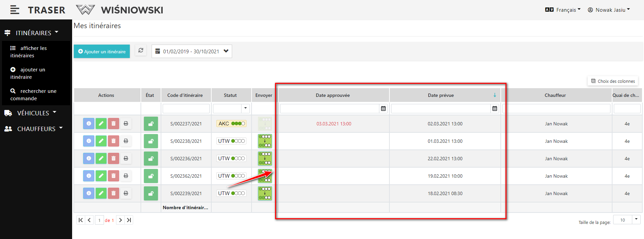Open calendar picker for Date prévue filter

494,109
